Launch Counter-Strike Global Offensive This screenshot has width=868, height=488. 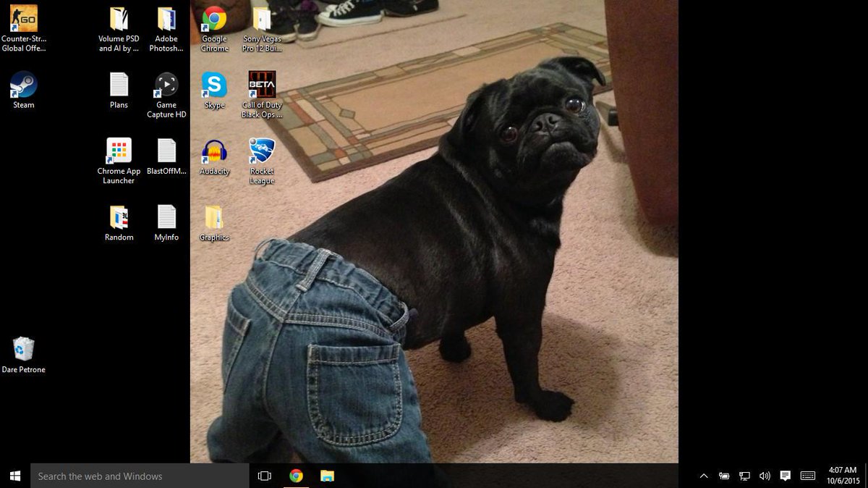click(x=22, y=18)
